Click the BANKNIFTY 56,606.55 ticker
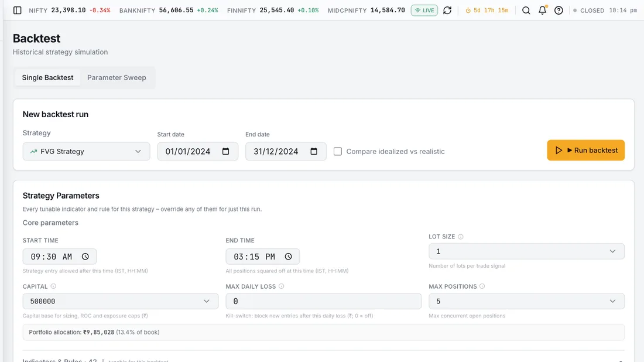 (169, 11)
